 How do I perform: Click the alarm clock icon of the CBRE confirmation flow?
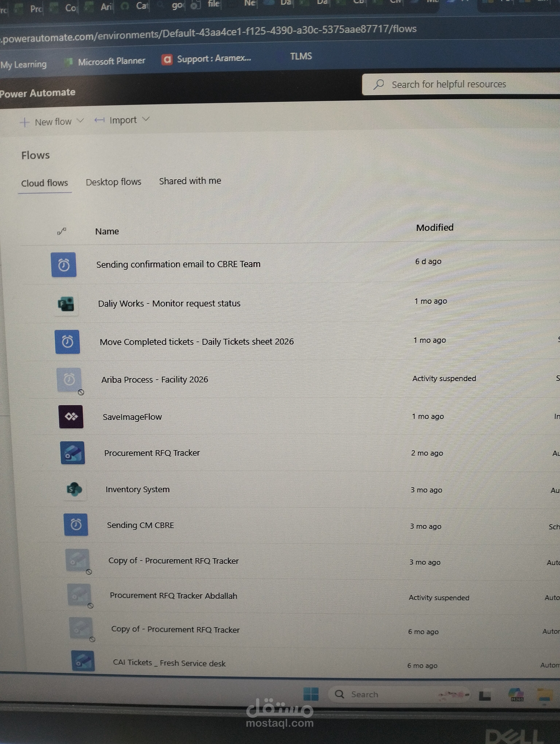(x=64, y=265)
